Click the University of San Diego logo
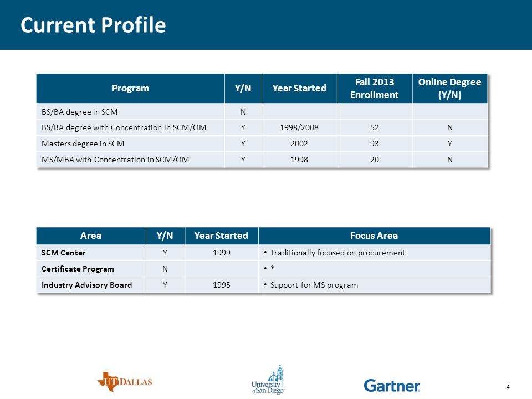This screenshot has width=532, height=399. [268, 380]
